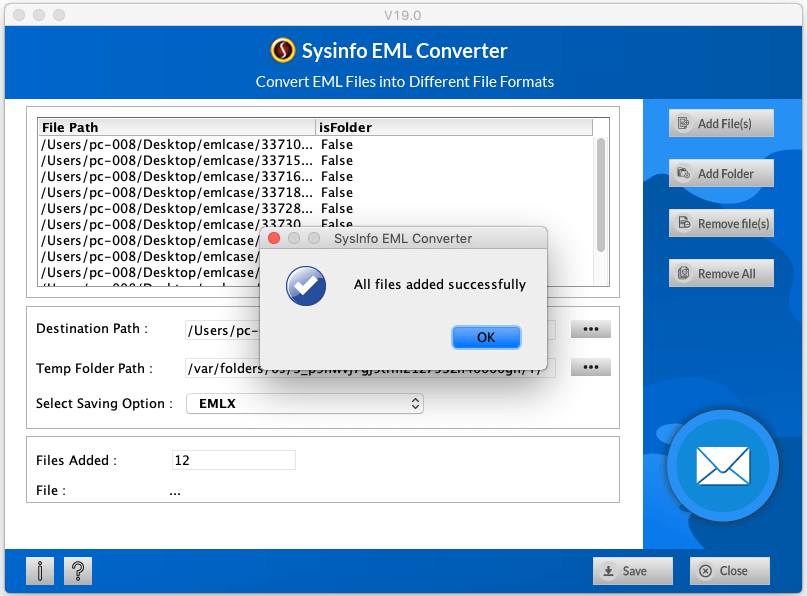Screen dimensions: 807x596
Task: Click the Add File(s) button
Action: [721, 124]
